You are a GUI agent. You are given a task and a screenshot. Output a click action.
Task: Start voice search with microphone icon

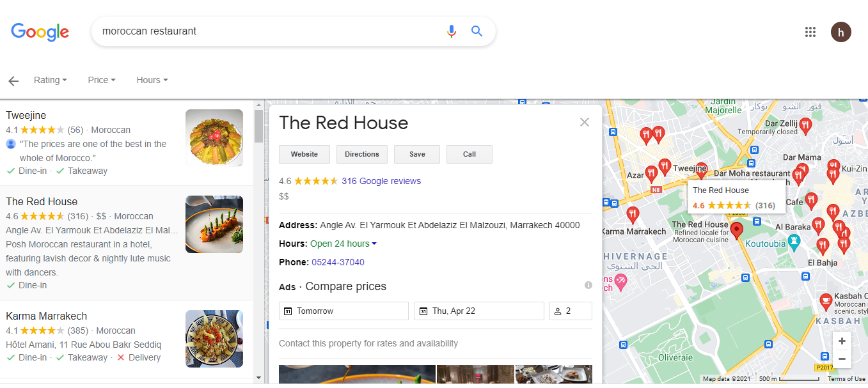click(452, 31)
